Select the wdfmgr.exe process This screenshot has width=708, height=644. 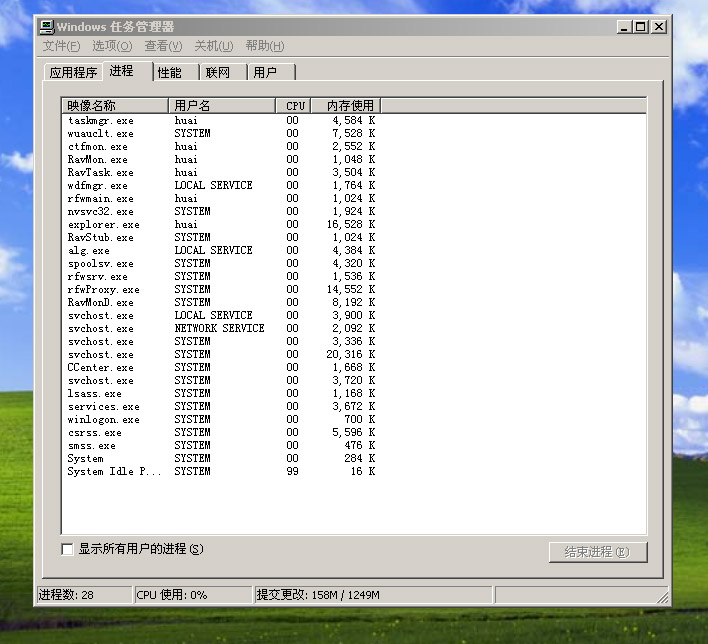coord(221,186)
